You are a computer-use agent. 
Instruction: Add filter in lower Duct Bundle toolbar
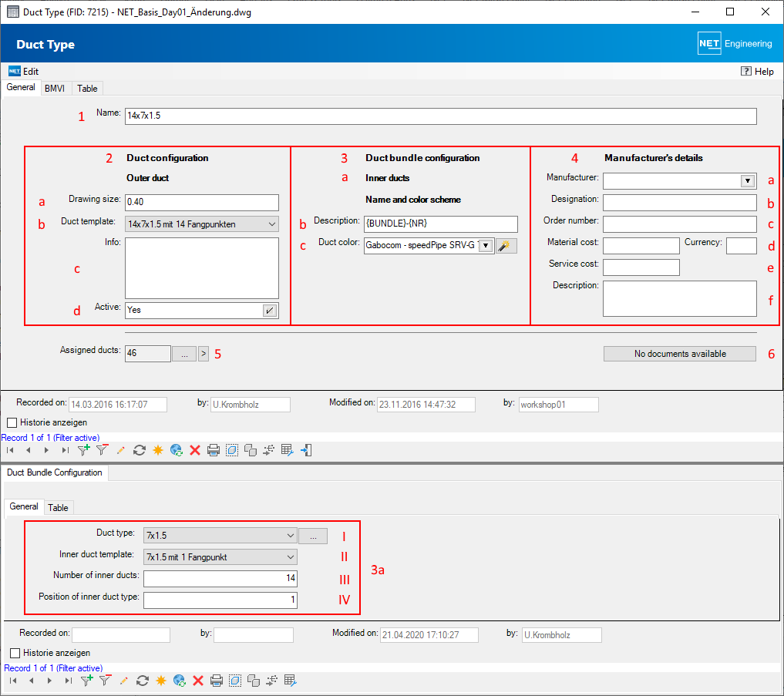tap(86, 681)
